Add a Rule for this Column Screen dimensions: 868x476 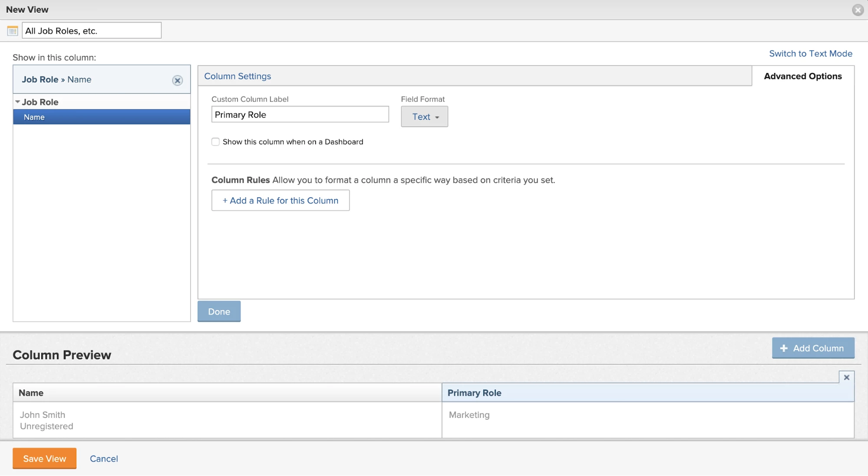point(281,201)
